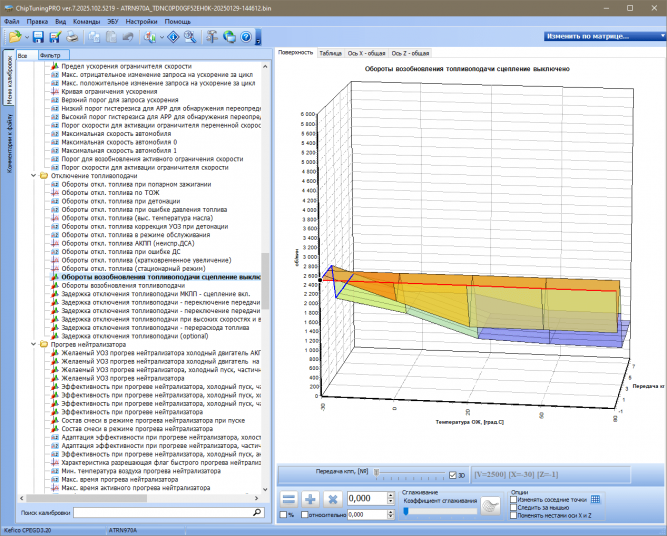Click the 'Поиск калибровки' search field
The height and width of the screenshot is (536, 667).
coord(162,513)
